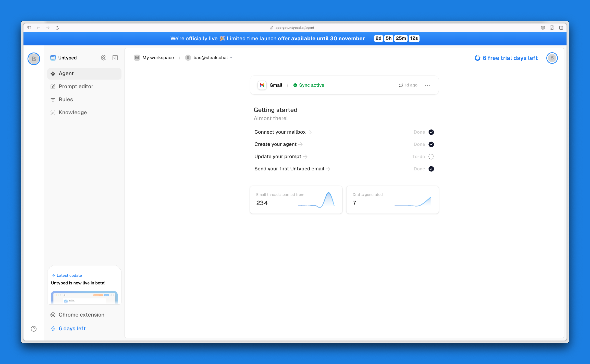Click the Chrome extension icon in sidebar

pos(53,315)
